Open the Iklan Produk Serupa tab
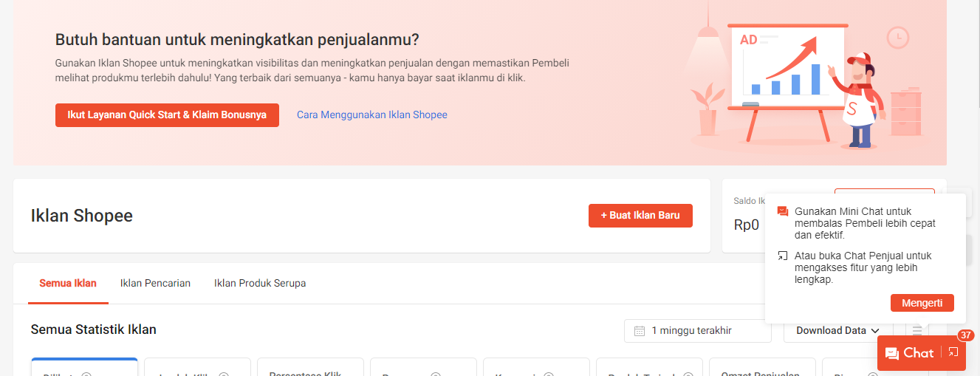Viewport: 980px width, 376px height. [260, 283]
